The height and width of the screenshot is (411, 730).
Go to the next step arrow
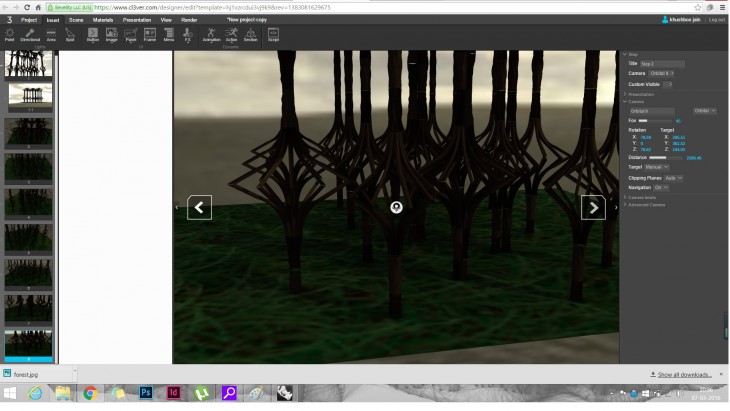point(593,207)
